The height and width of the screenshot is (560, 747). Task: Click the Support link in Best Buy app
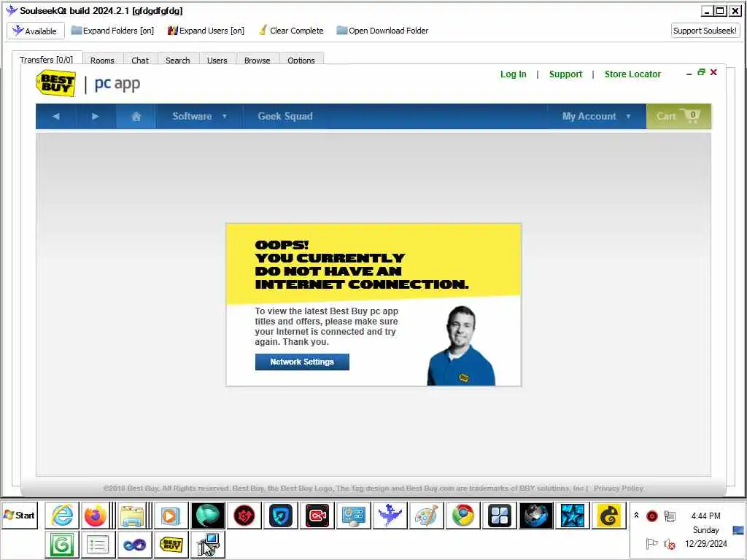coord(565,74)
